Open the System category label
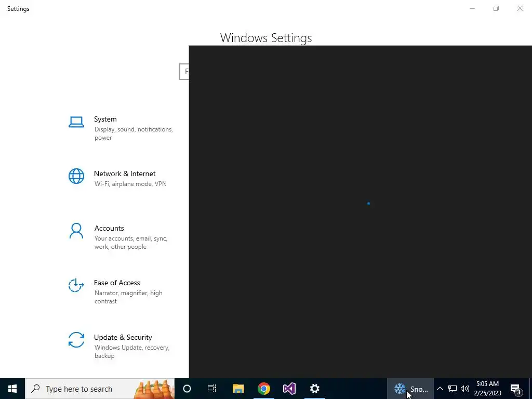The height and width of the screenshot is (399, 532). 105,119
